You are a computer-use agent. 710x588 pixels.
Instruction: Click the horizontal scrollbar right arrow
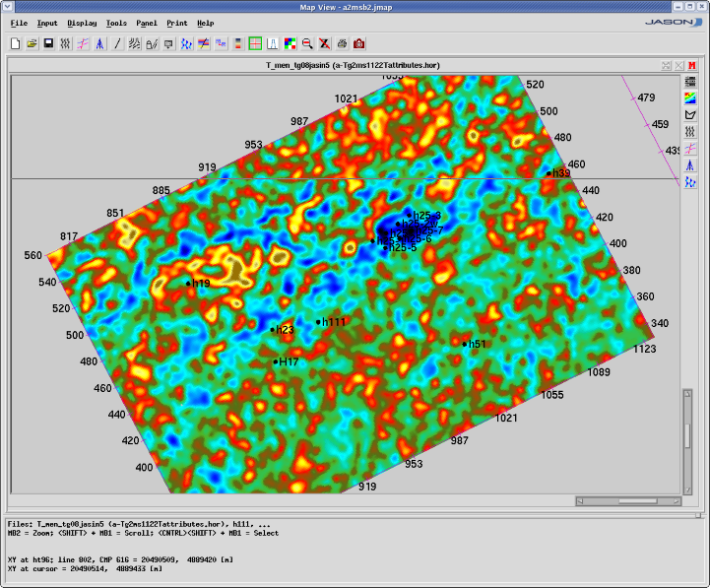click(675, 501)
